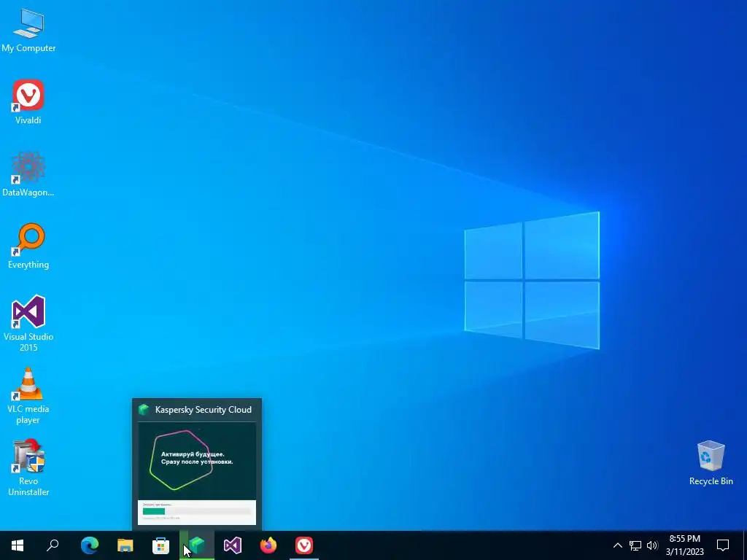Image resolution: width=747 pixels, height=560 pixels.
Task: Select the VLC media player desktop shortcut
Action: coord(28,396)
